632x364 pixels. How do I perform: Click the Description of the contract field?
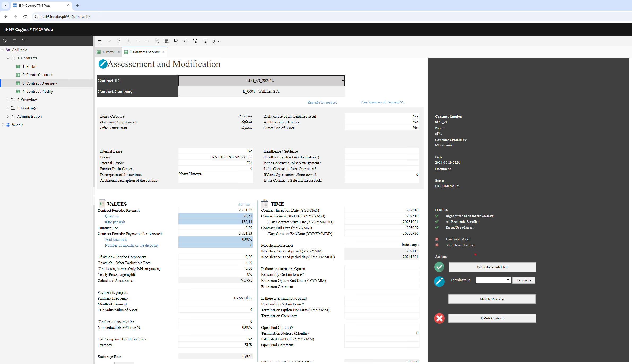(215, 174)
